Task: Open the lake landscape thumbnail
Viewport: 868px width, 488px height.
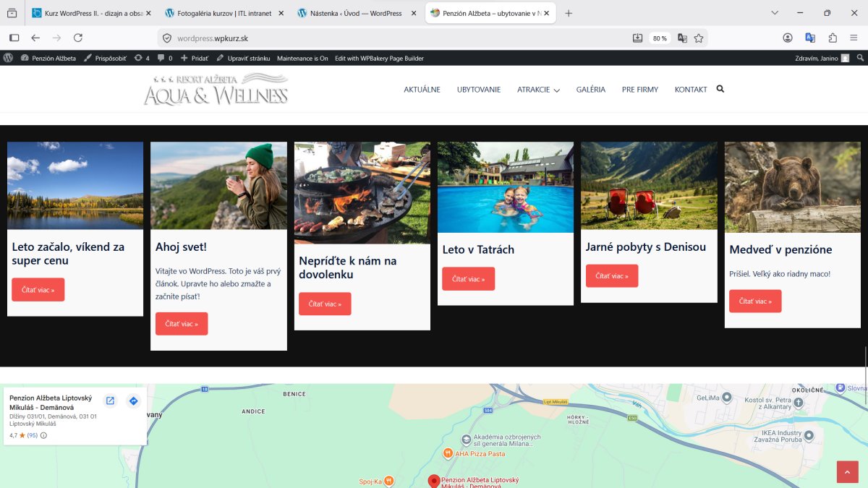Action: coord(75,186)
